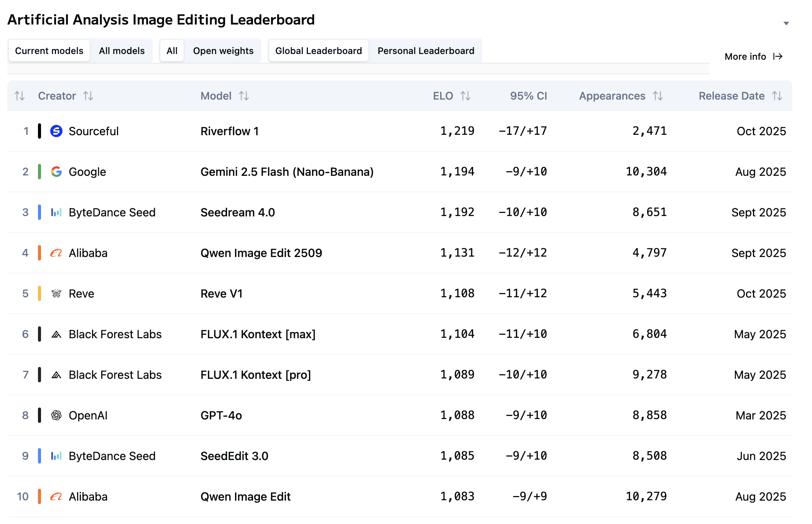Select the Current models tab
This screenshot has width=812, height=524.
[49, 51]
